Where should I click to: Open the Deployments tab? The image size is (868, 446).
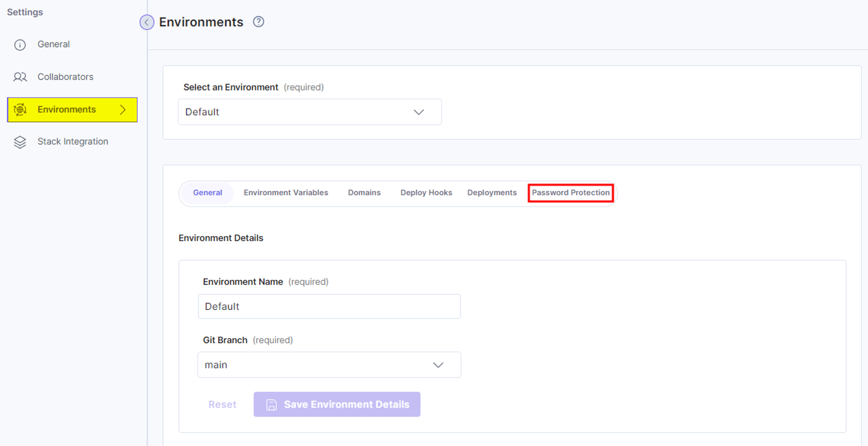492,193
